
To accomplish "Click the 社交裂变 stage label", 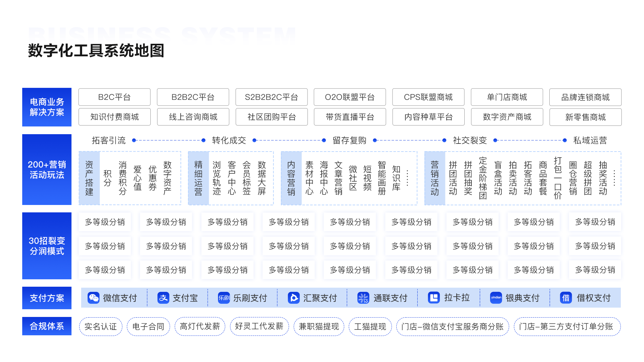I will pyautogui.click(x=470, y=140).
